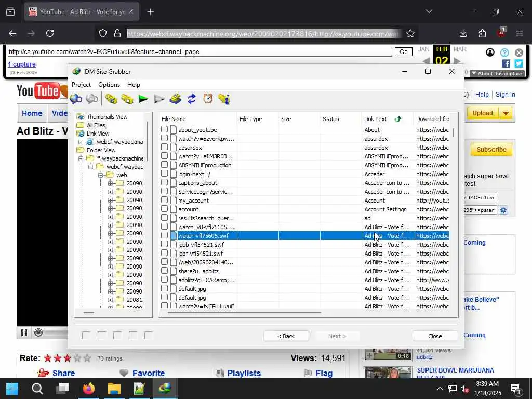Check the watch-vfl75605.swf file checkbox

click(x=165, y=235)
